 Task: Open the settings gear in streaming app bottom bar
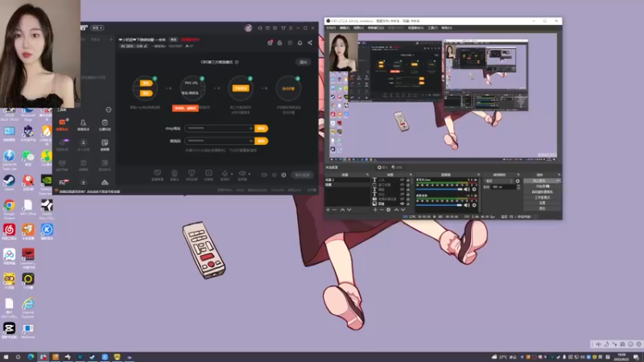pyautogui.click(x=283, y=175)
